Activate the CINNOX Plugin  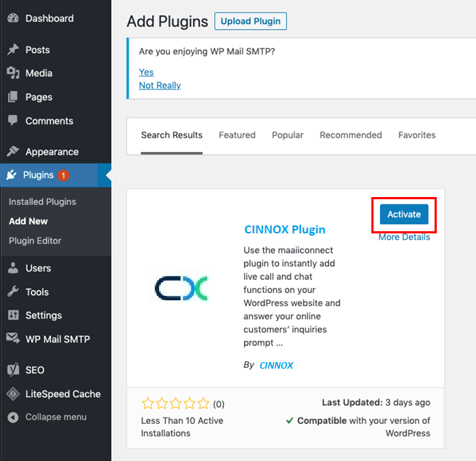404,215
